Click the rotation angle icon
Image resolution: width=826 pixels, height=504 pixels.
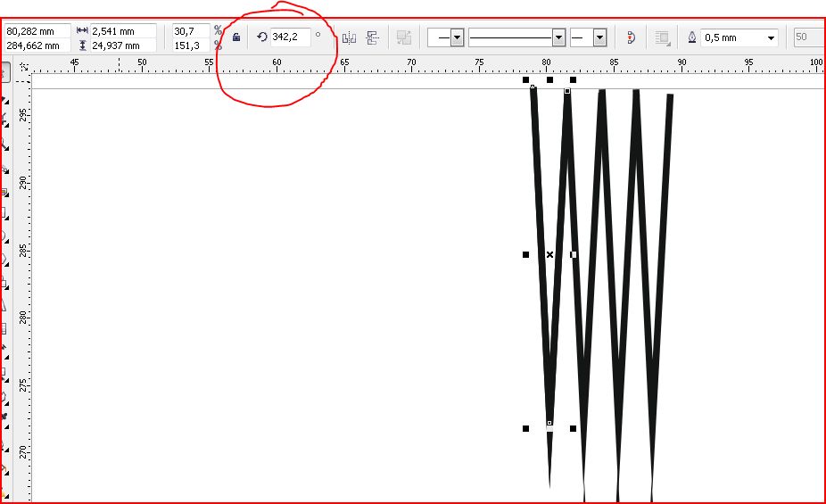pos(261,37)
